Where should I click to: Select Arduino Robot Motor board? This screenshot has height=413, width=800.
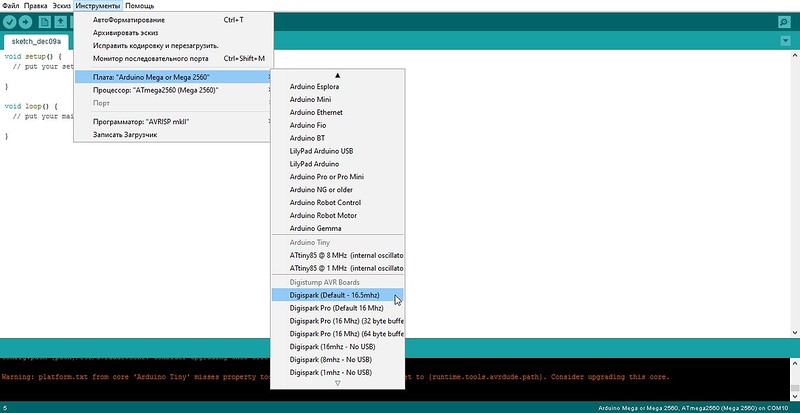pos(337,215)
